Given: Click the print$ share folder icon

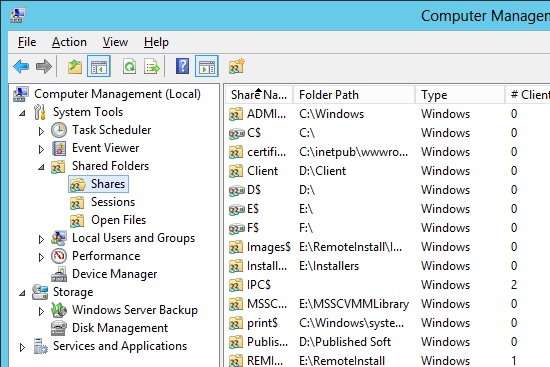Looking at the screenshot, I should (x=236, y=323).
